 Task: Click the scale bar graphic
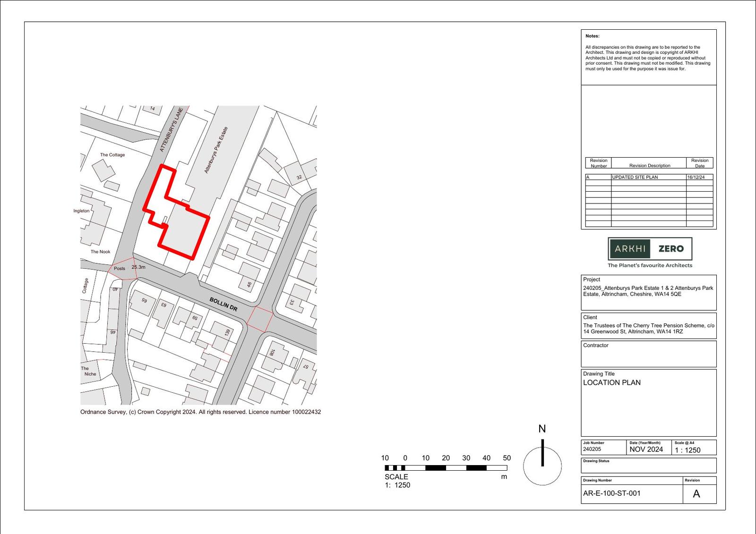pos(446,468)
